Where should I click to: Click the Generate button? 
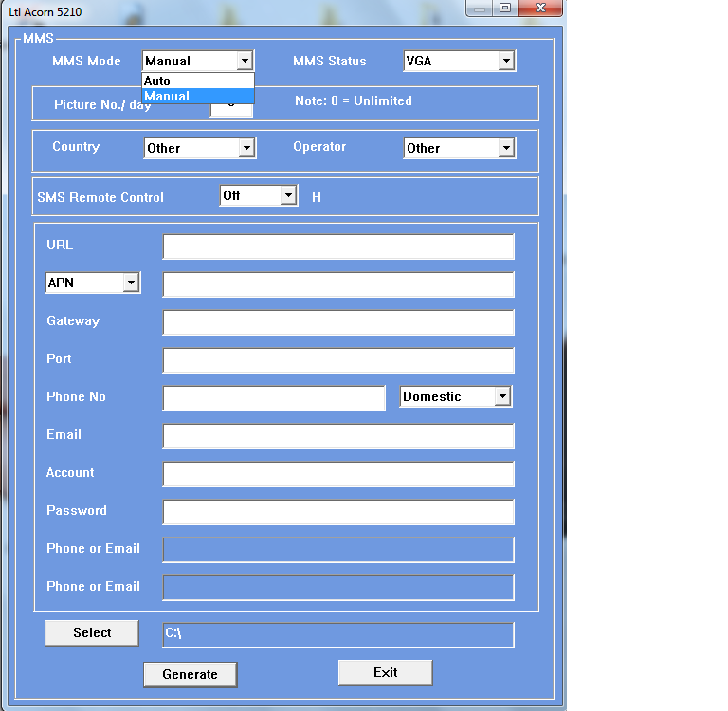click(x=190, y=674)
